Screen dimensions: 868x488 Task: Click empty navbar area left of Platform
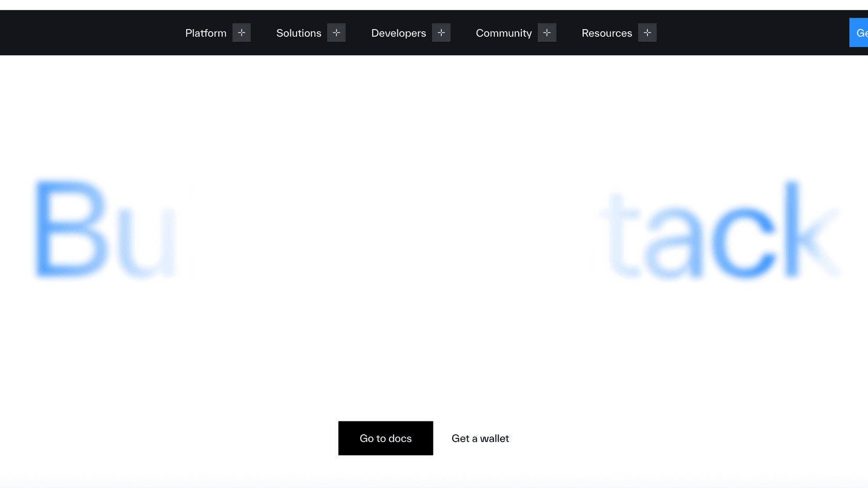tap(88, 33)
